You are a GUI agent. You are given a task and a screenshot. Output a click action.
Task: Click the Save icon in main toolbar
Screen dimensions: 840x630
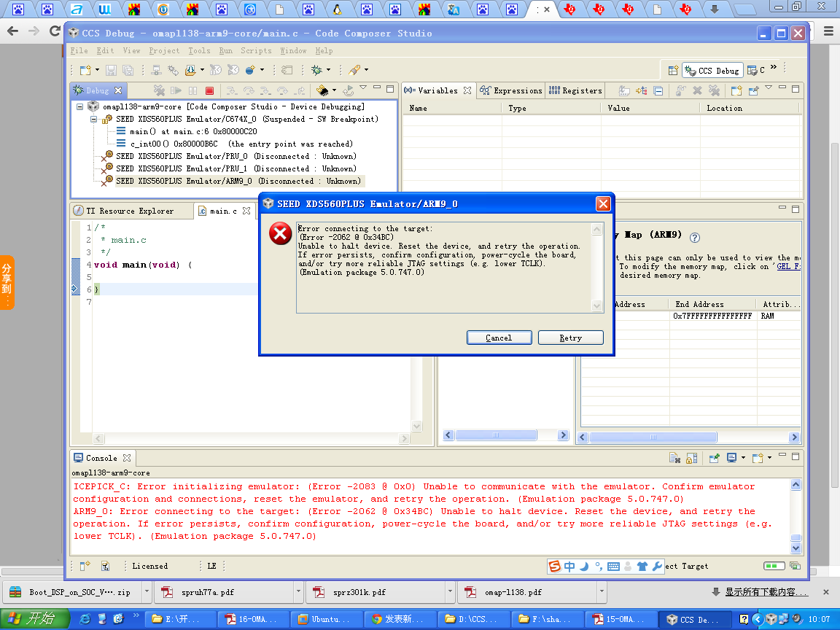click(x=111, y=70)
